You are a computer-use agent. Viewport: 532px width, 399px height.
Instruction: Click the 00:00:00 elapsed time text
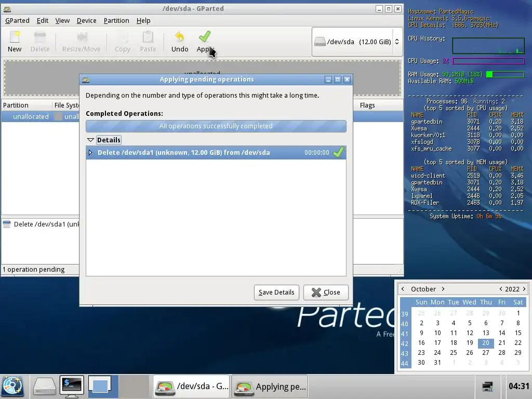click(x=316, y=153)
